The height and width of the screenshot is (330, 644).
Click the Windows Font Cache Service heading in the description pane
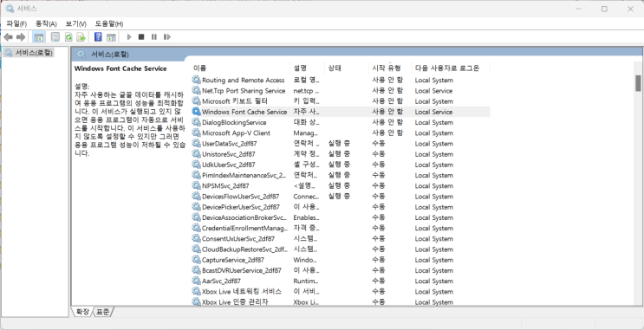120,68
